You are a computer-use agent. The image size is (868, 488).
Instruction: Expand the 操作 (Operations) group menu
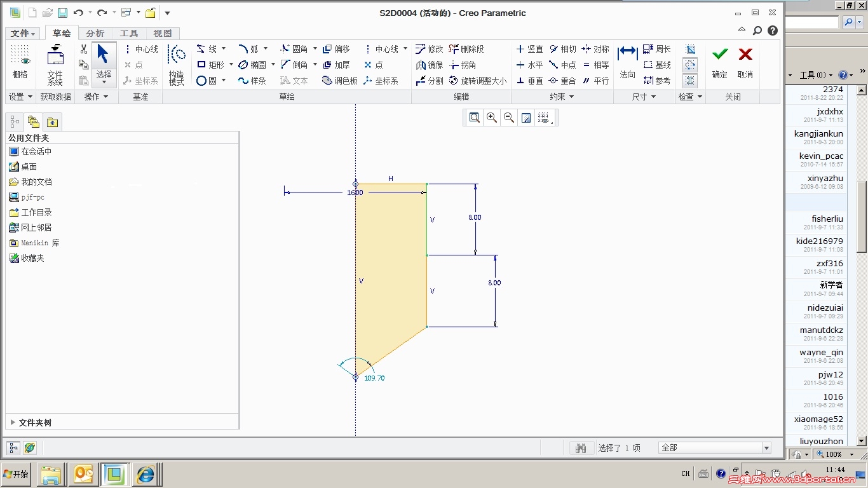point(97,97)
